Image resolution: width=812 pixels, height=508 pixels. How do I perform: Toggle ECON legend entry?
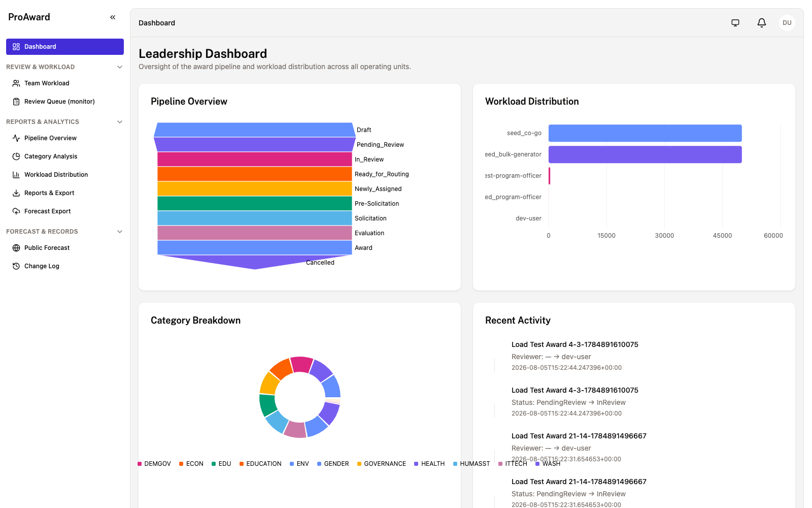191,464
